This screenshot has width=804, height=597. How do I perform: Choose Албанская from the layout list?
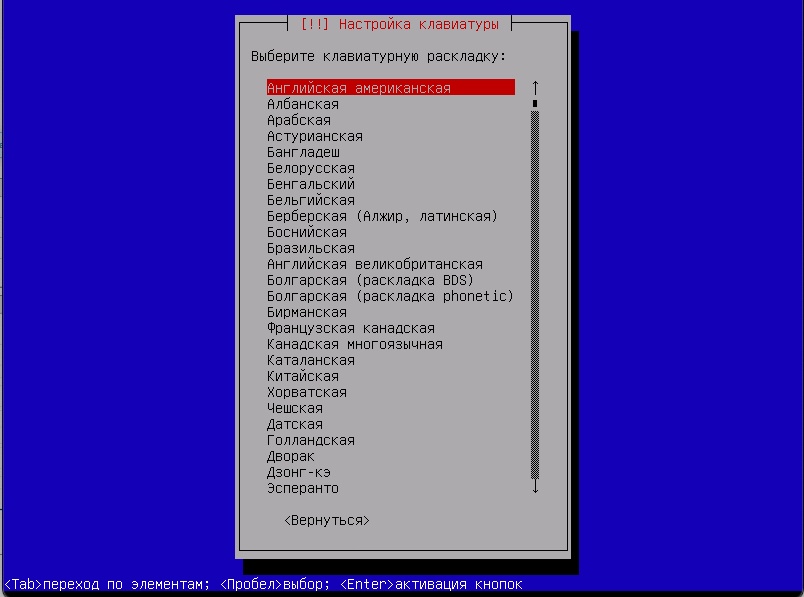[303, 104]
